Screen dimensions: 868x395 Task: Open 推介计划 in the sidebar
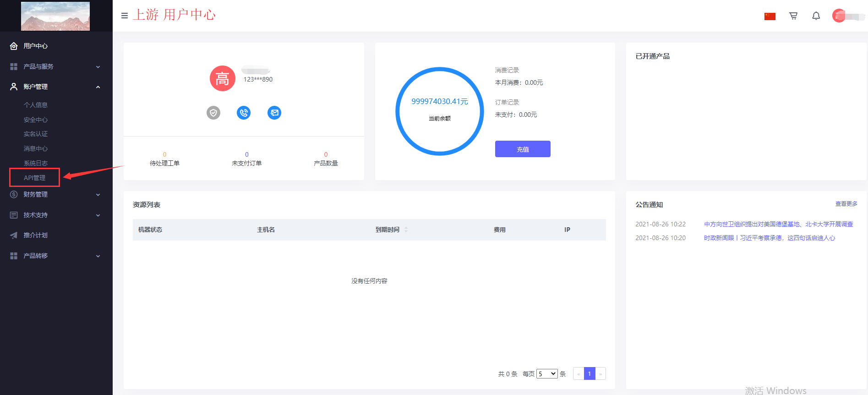point(36,235)
